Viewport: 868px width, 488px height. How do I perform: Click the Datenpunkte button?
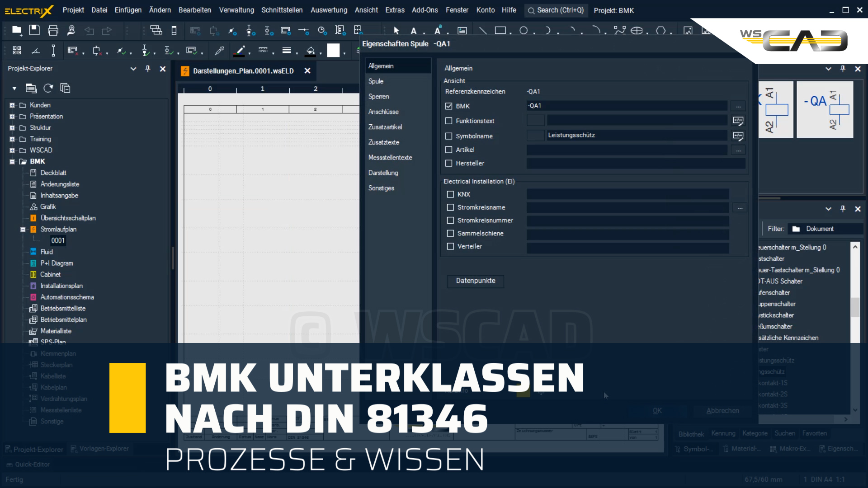pos(475,281)
